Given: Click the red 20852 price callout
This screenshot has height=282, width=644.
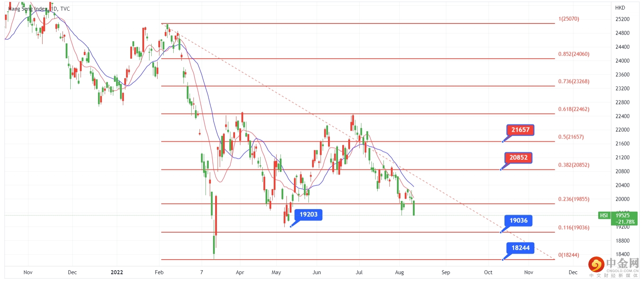Looking at the screenshot, I should tap(518, 158).
